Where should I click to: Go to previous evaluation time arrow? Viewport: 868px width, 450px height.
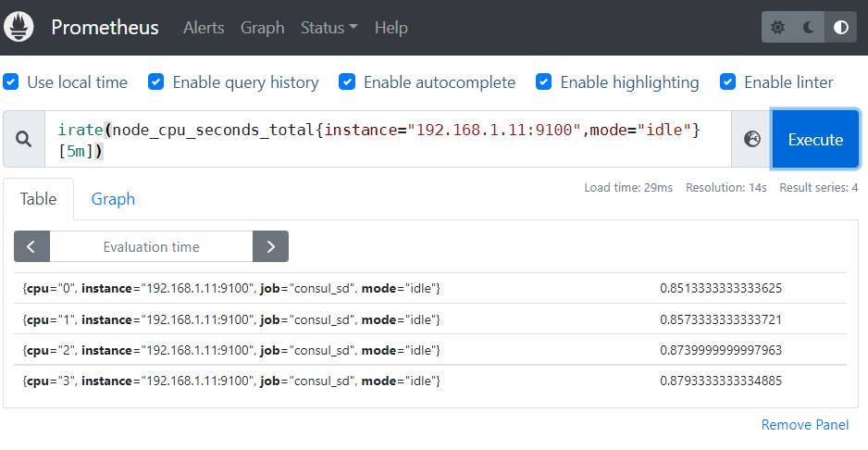pyautogui.click(x=31, y=246)
